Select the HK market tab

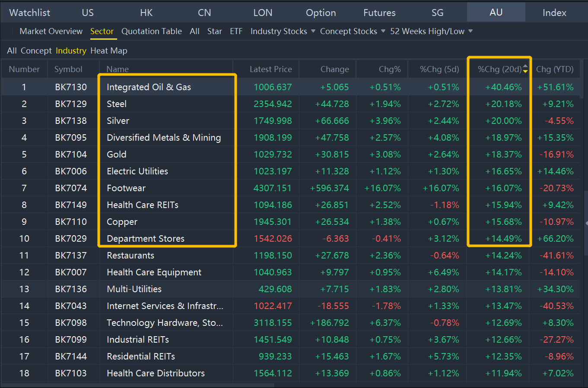pyautogui.click(x=146, y=13)
